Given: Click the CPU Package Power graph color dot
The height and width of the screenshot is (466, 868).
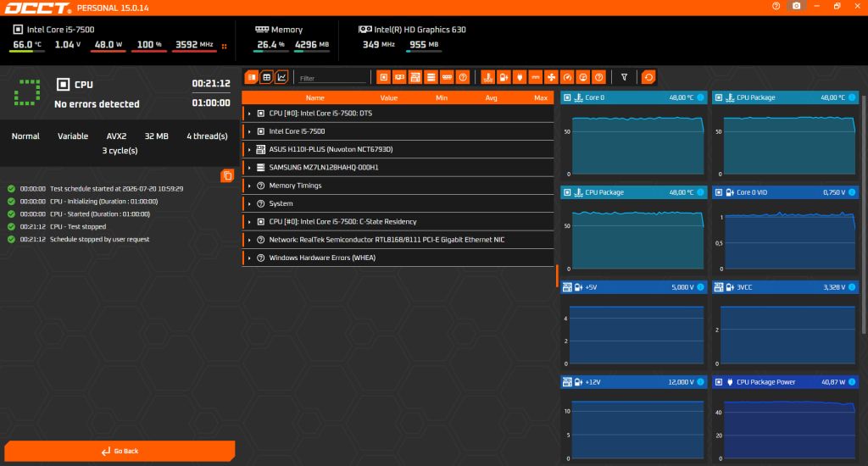Looking at the screenshot, I should 852,382.
